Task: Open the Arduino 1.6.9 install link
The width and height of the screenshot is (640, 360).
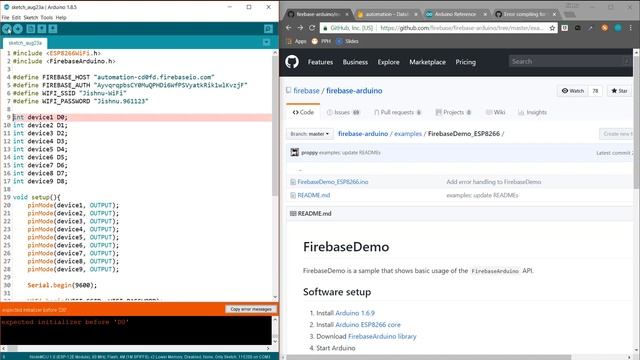Action: [355, 313]
